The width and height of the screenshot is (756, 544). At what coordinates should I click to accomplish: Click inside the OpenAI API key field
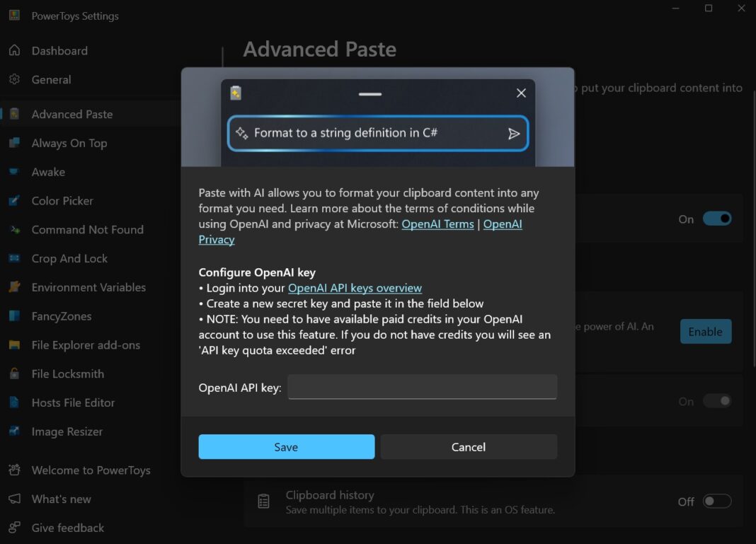point(422,387)
